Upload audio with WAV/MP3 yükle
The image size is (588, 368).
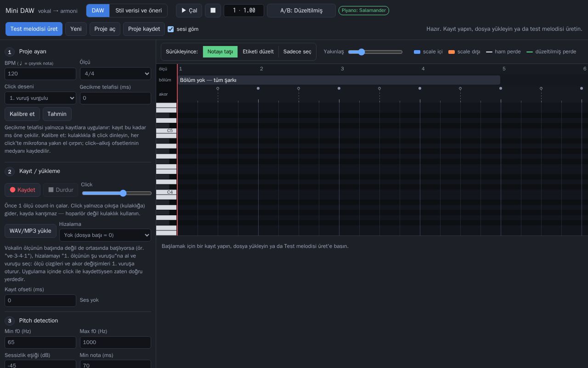30,231
